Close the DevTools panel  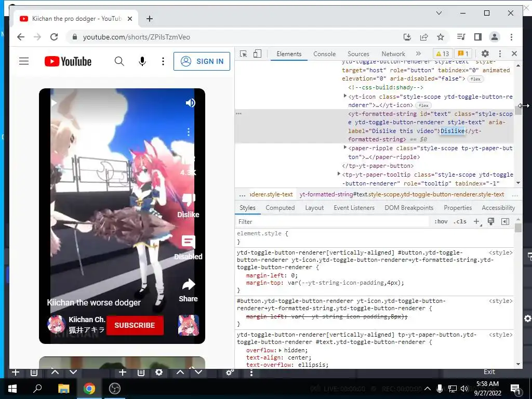pos(514,54)
